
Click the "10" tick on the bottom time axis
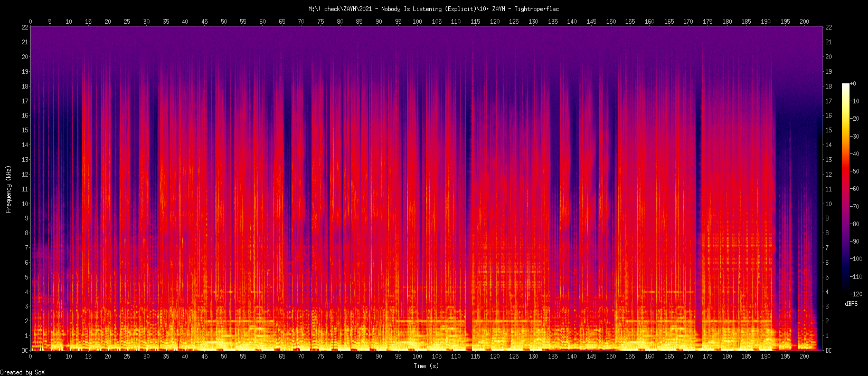click(69, 356)
